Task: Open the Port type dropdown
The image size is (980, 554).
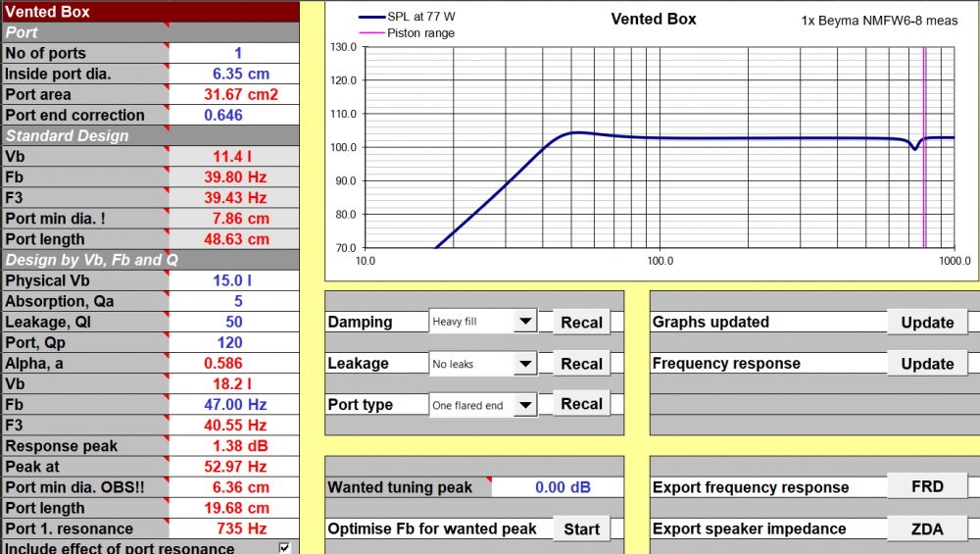Action: pyautogui.click(x=525, y=405)
